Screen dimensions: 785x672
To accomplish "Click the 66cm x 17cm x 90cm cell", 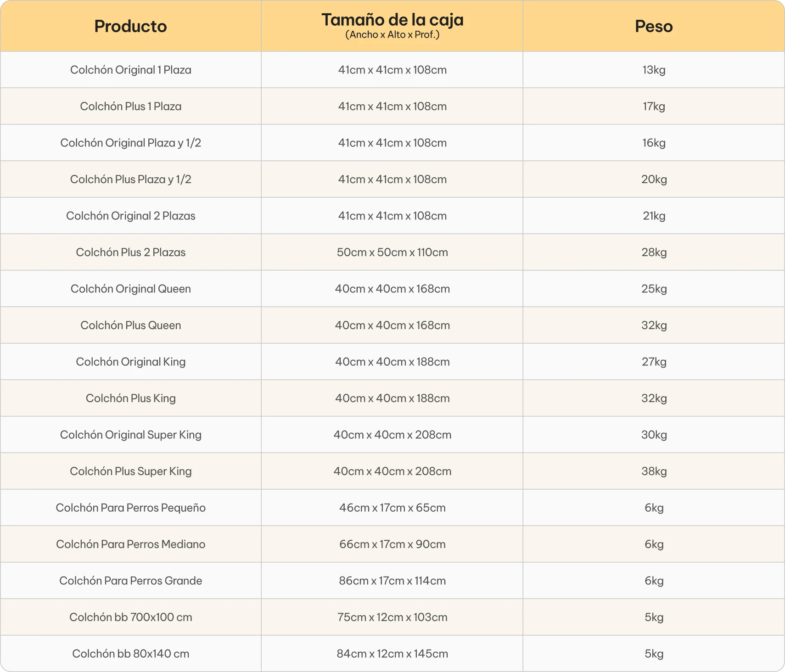I will pyautogui.click(x=392, y=544).
